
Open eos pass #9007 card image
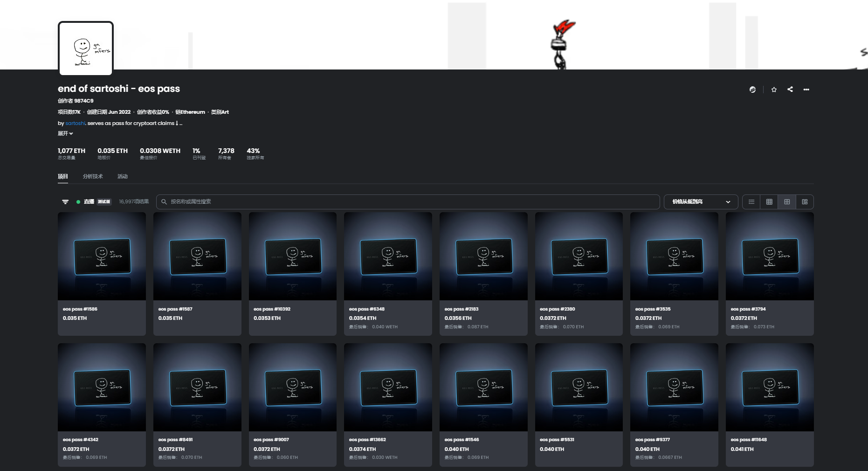(293, 387)
